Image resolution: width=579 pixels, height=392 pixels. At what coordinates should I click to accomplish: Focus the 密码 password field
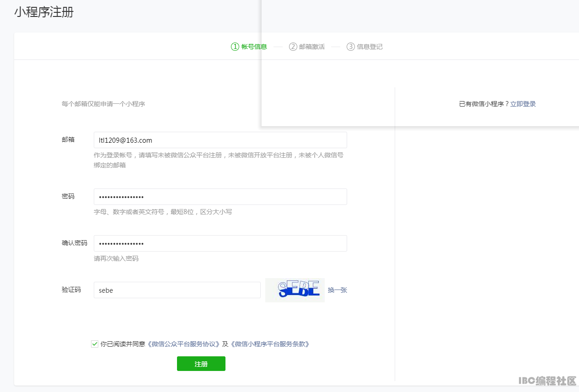coord(220,197)
